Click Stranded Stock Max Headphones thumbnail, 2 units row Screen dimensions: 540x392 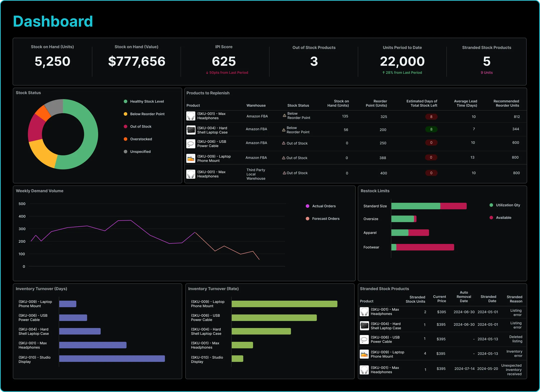(x=364, y=312)
